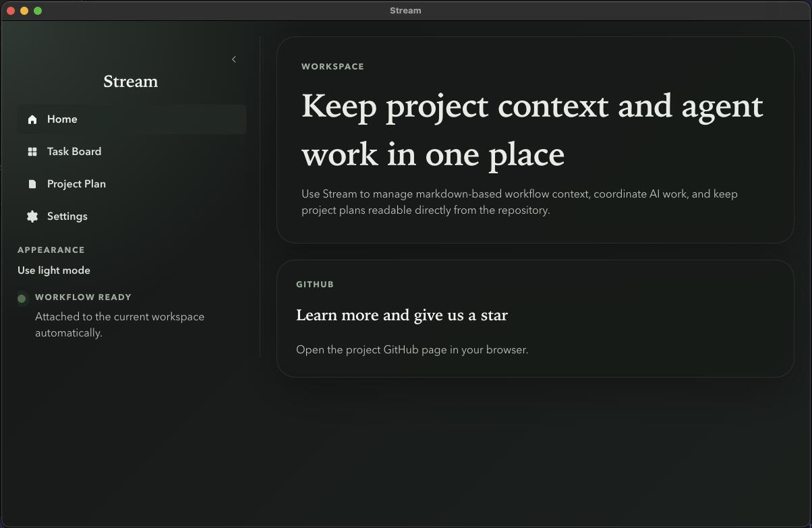The image size is (812, 528).
Task: Open the Home navigation item
Action: point(132,119)
